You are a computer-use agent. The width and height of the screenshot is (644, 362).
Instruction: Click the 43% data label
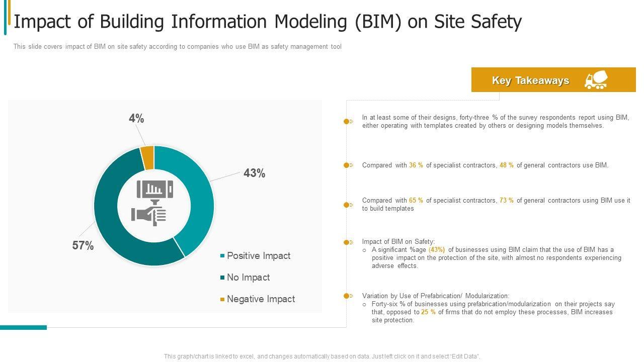[254, 173]
